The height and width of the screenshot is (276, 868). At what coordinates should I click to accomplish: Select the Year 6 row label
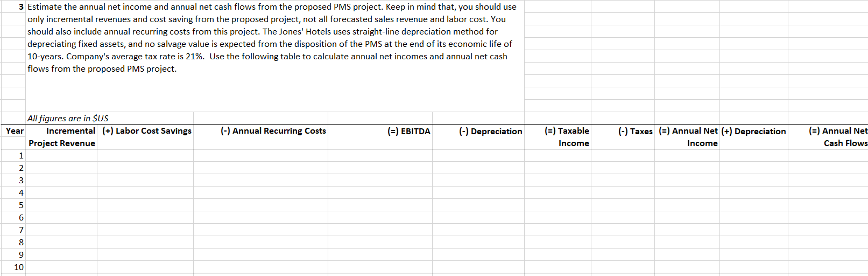[13, 218]
